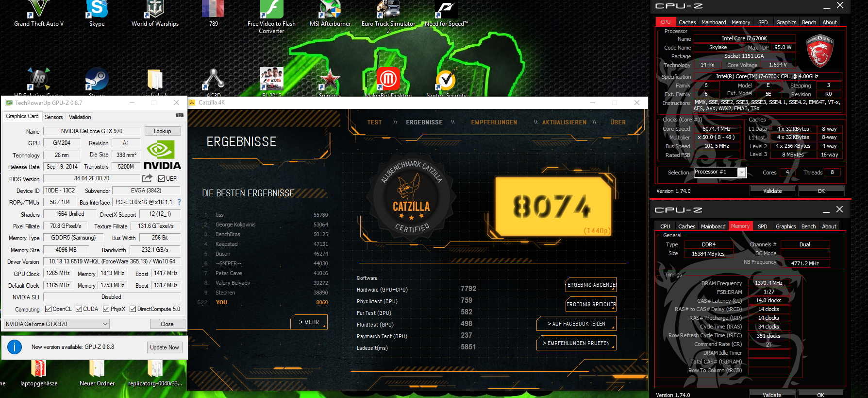Click EMPFEHLUNGEN PRUEFEN button
This screenshot has height=398, width=868.
point(576,343)
